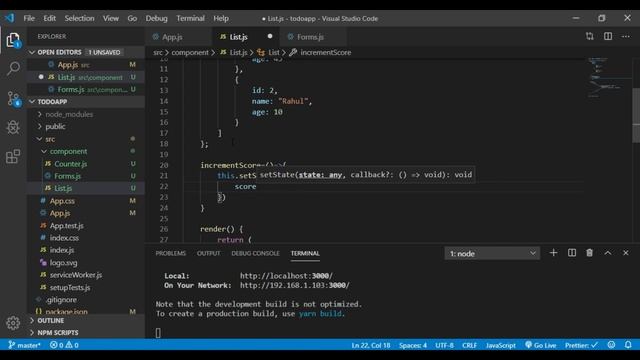
Task: Change the JavaScript language mode
Action: (x=501, y=345)
